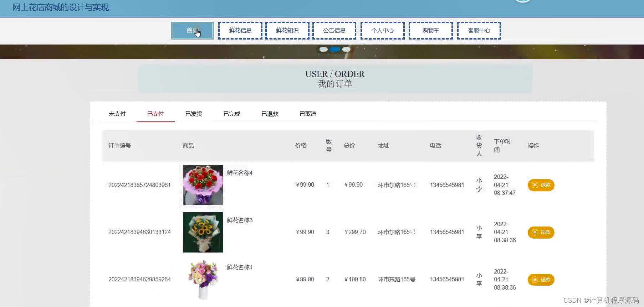Click total price ¥299.70

click(x=355, y=232)
